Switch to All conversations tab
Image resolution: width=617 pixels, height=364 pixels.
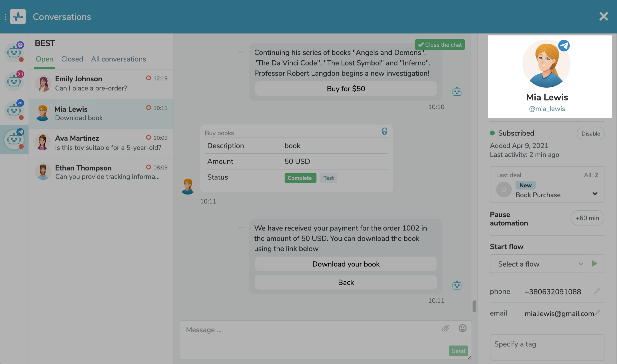pyautogui.click(x=118, y=59)
